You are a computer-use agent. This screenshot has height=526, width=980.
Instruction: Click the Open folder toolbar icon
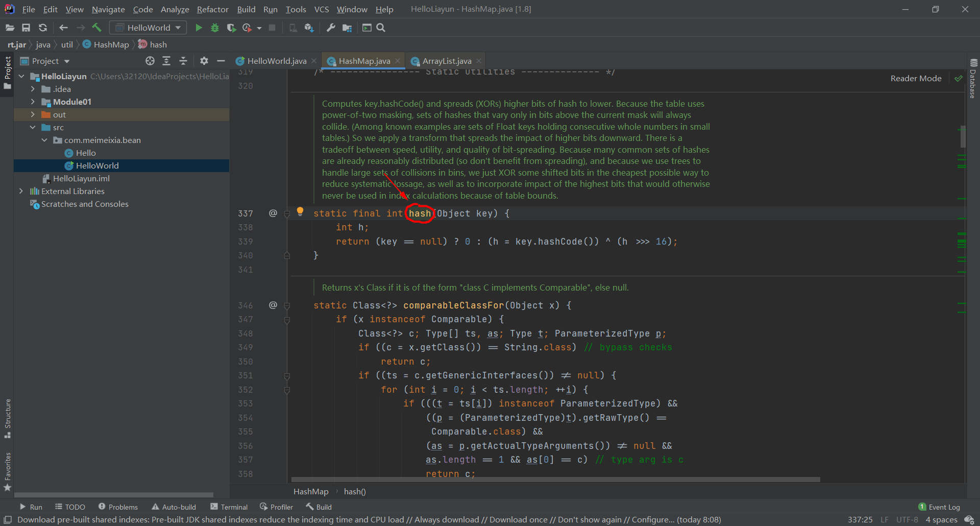coord(10,28)
